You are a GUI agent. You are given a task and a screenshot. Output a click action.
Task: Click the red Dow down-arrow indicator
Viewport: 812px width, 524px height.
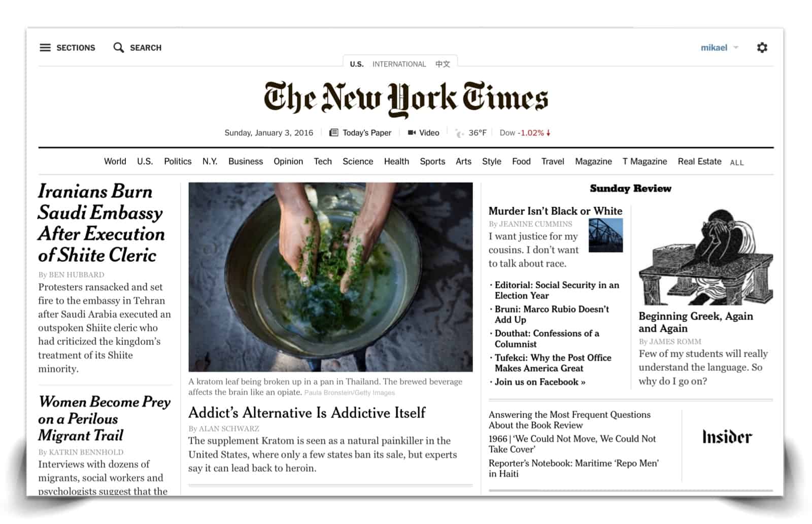(x=548, y=133)
